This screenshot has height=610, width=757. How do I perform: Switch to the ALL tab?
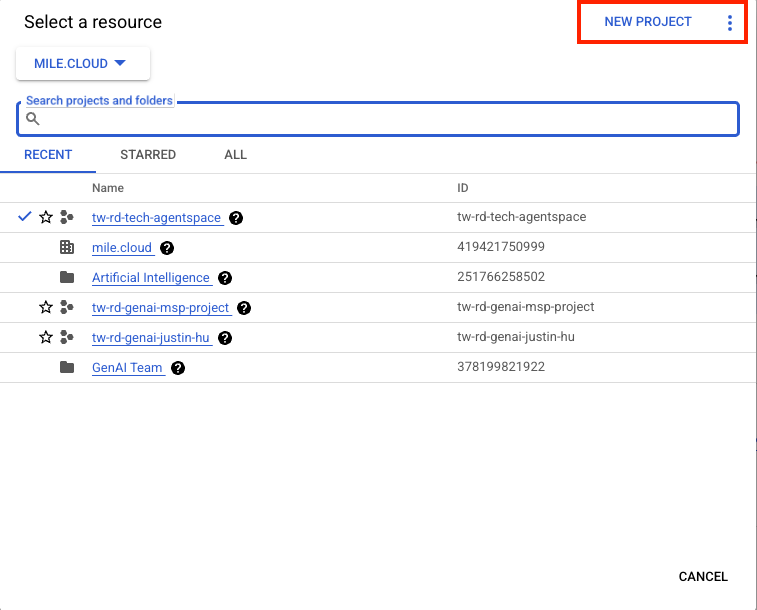click(x=235, y=155)
